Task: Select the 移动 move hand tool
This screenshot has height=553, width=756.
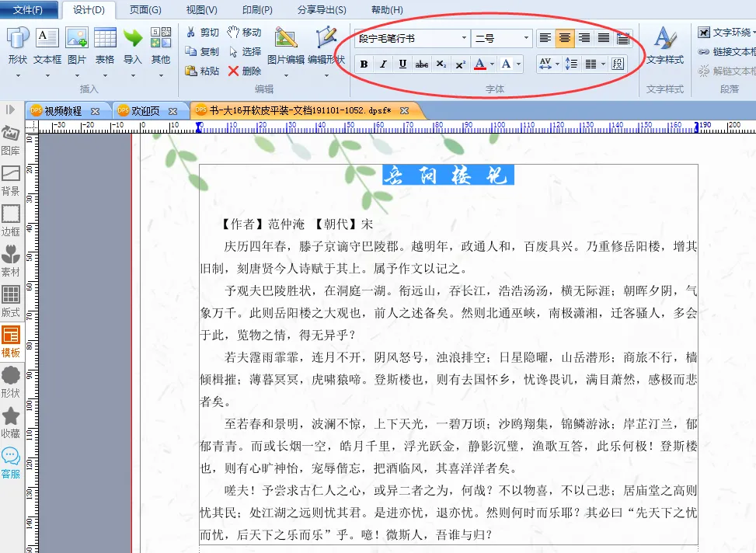Action: point(245,33)
